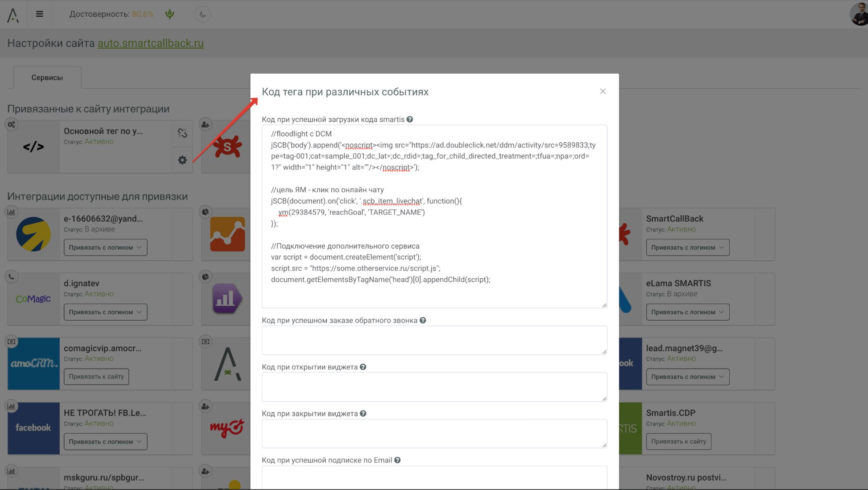Click help icon by подписке по Email
Image resolution: width=868 pixels, height=490 pixels.
click(397, 460)
